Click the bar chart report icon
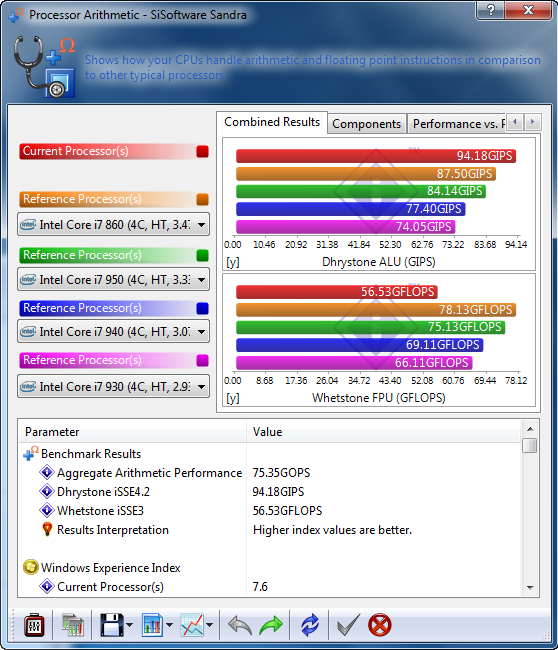The height and width of the screenshot is (650, 558). [153, 625]
